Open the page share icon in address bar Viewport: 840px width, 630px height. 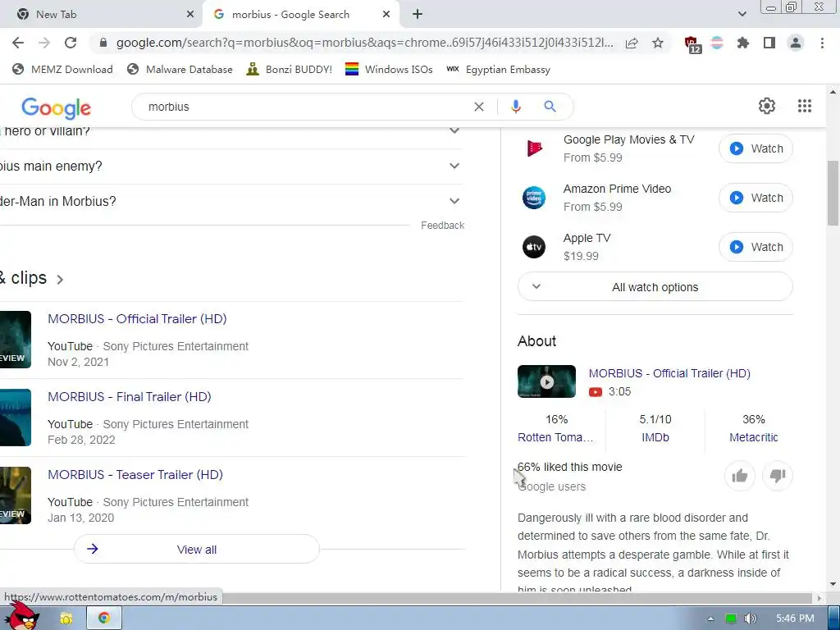[x=632, y=43]
